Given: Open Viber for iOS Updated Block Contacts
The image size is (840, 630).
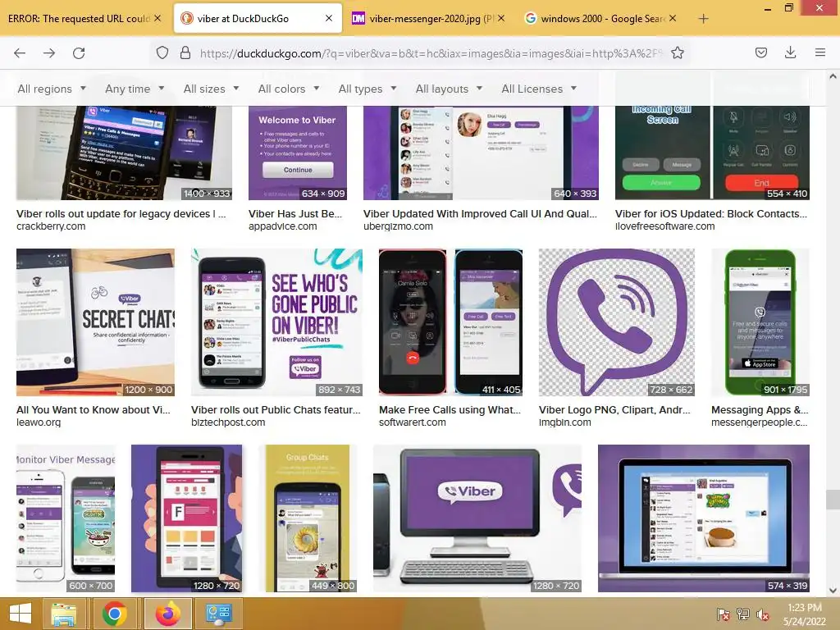Looking at the screenshot, I should [x=711, y=214].
